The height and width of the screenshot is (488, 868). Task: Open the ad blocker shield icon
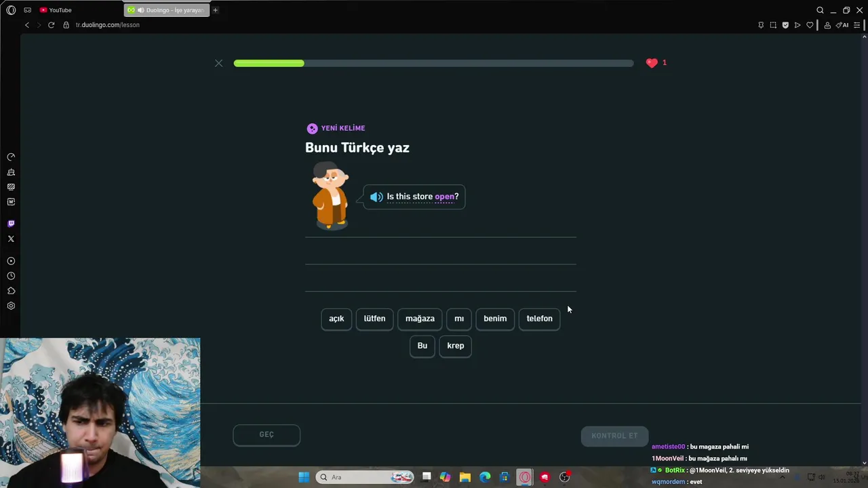(x=785, y=25)
